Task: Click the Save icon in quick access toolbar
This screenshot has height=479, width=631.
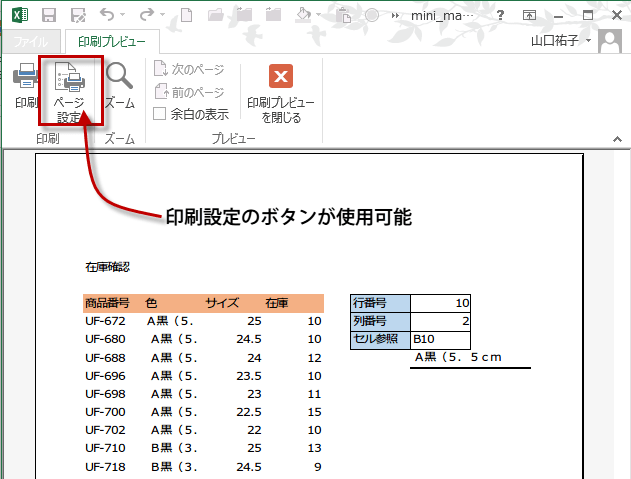Action: (50, 15)
